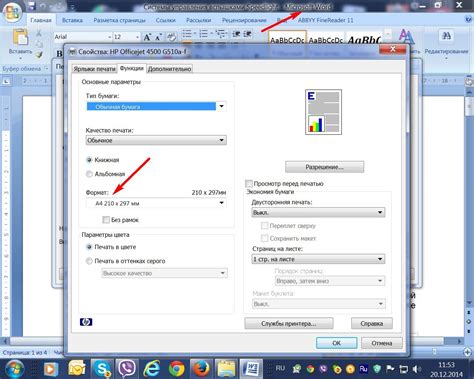The image size is (474, 379).
Task: Click the RU language indicator in the taskbar
Action: point(280,368)
